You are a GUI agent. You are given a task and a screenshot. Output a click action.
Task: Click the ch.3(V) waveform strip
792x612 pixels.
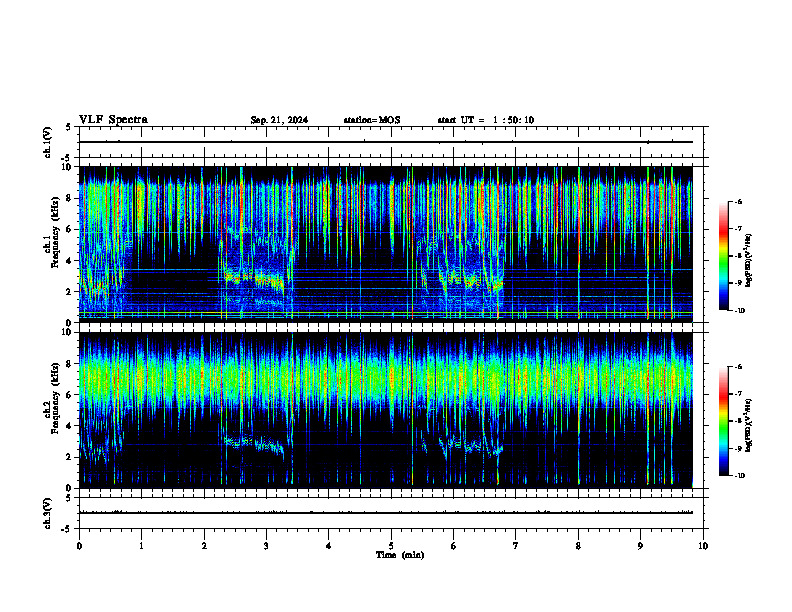click(x=391, y=513)
